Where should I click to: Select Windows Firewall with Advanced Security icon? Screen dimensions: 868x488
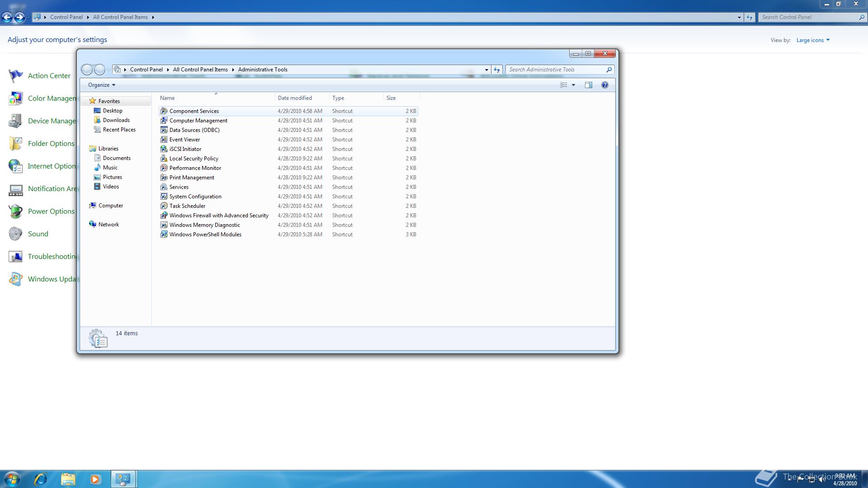click(x=164, y=216)
